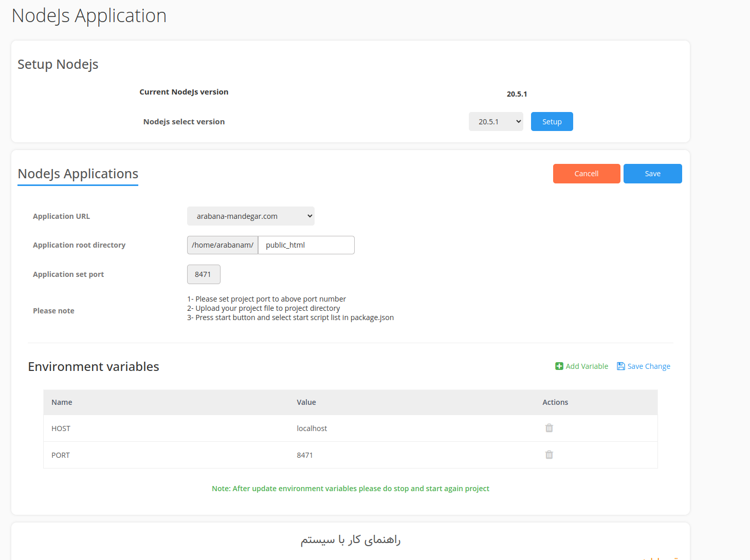
Task: Click the floppy disk Save Change icon
Action: pyautogui.click(x=621, y=366)
